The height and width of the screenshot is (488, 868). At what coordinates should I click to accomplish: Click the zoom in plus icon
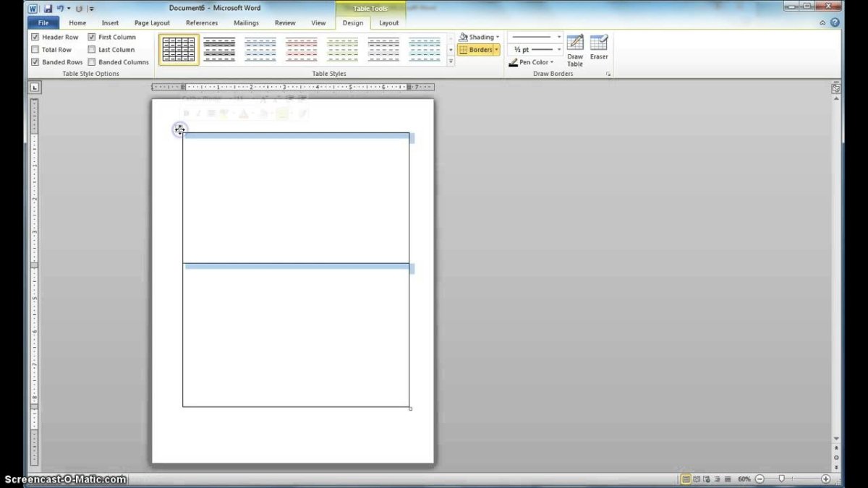tap(826, 479)
